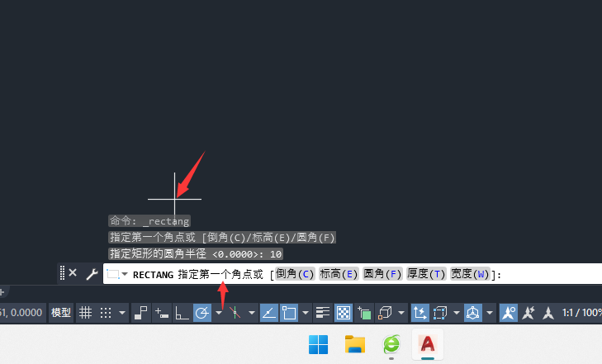The width and height of the screenshot is (602, 364).
Task: Toggle transparency checkerboard icon
Action: coord(344,313)
